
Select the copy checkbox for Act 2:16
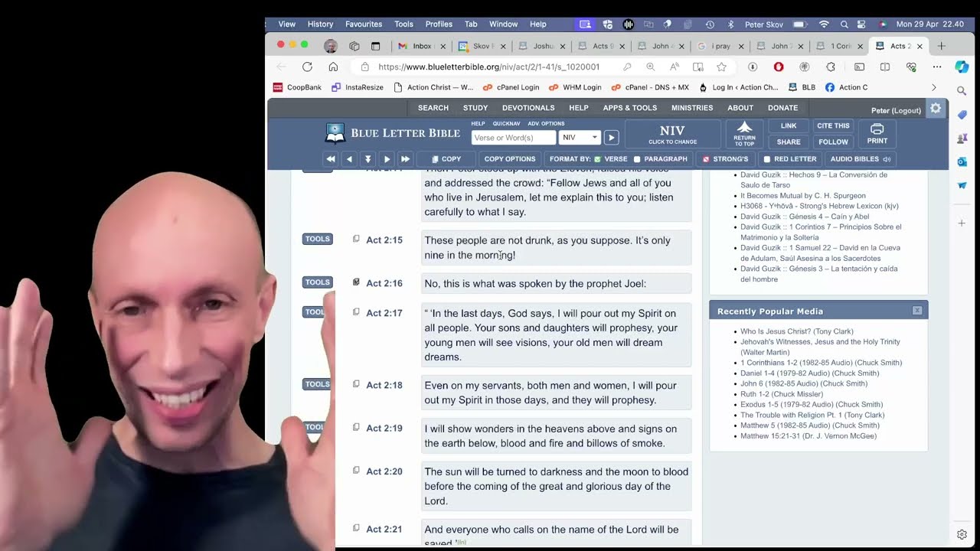[356, 282]
